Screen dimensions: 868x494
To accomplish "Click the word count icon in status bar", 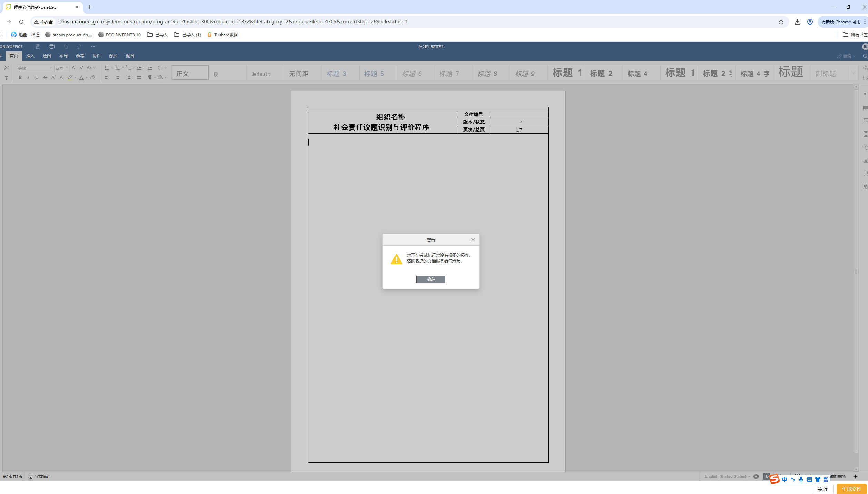I will pos(30,476).
